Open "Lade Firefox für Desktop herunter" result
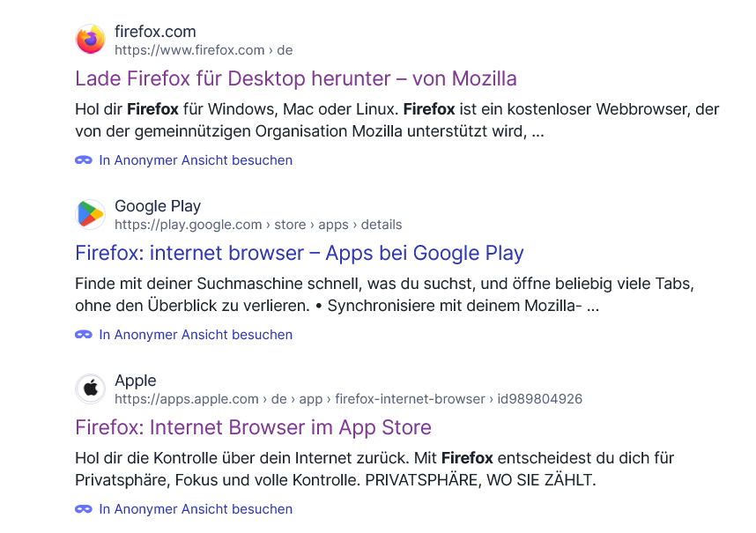This screenshot has width=756, height=533. pyautogui.click(x=295, y=78)
